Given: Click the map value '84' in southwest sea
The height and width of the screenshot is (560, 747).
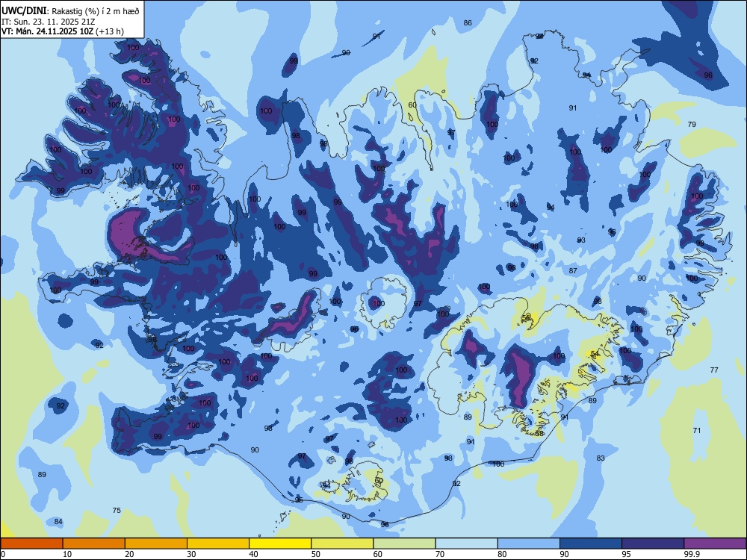Looking at the screenshot, I should click(58, 521).
